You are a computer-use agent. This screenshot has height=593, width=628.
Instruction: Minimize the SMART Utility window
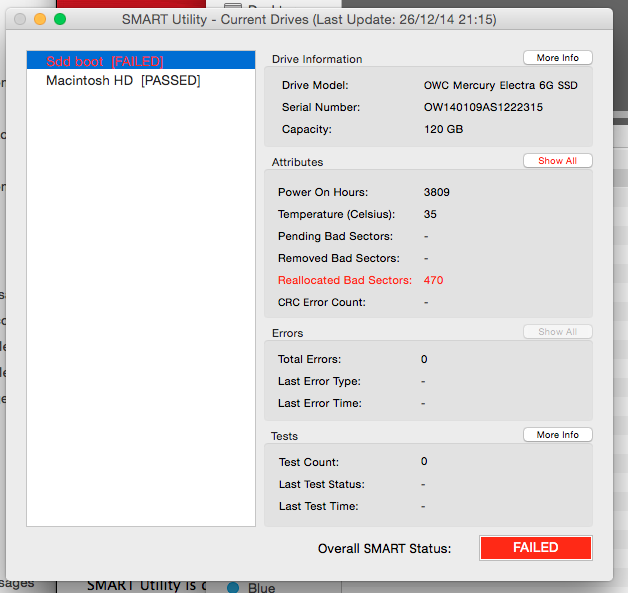[40, 19]
